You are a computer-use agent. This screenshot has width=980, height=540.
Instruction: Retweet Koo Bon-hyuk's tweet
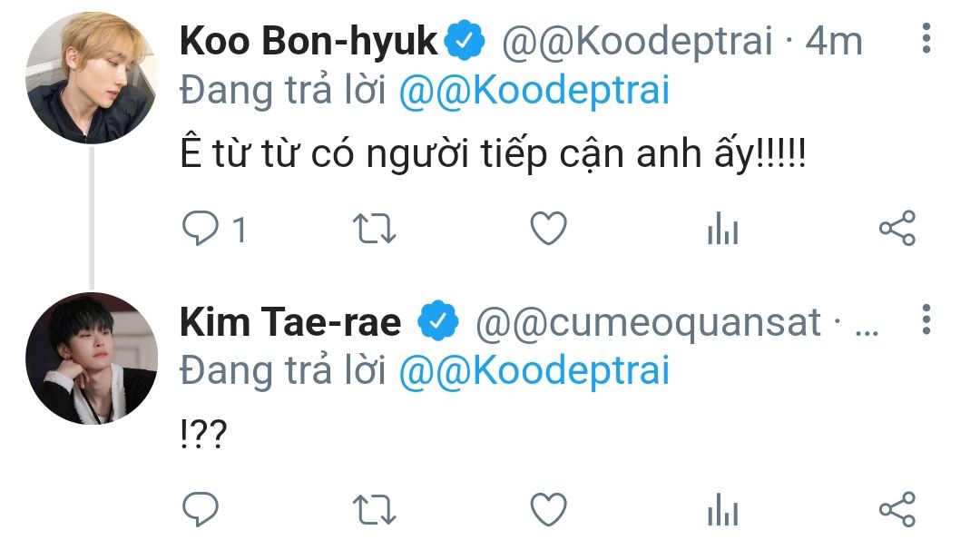pyautogui.click(x=373, y=229)
